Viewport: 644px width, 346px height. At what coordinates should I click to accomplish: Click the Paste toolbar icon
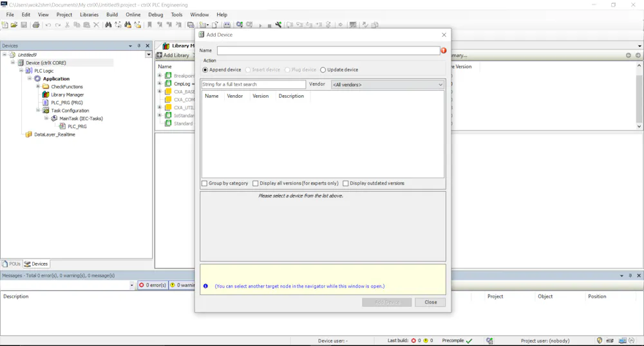coord(87,24)
